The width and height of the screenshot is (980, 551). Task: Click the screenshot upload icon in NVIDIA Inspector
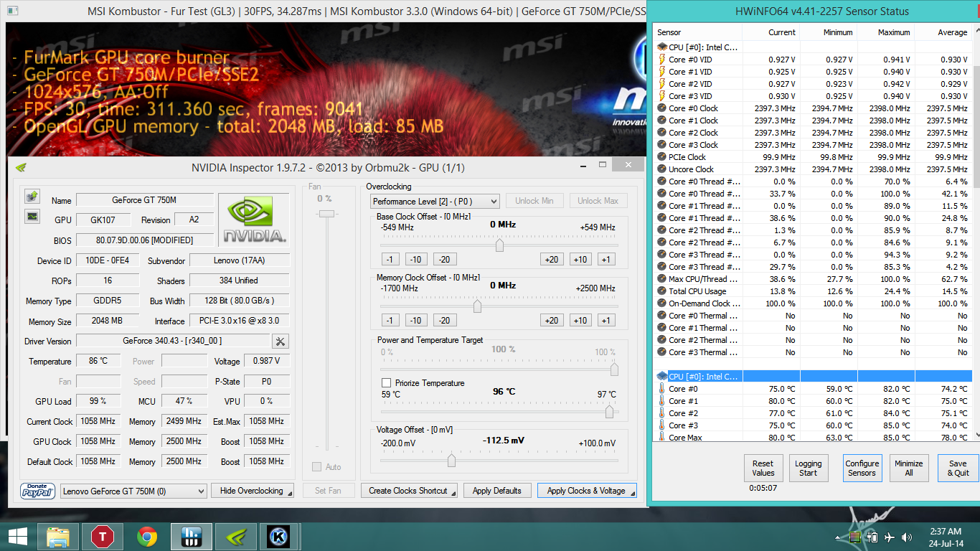pos(32,196)
